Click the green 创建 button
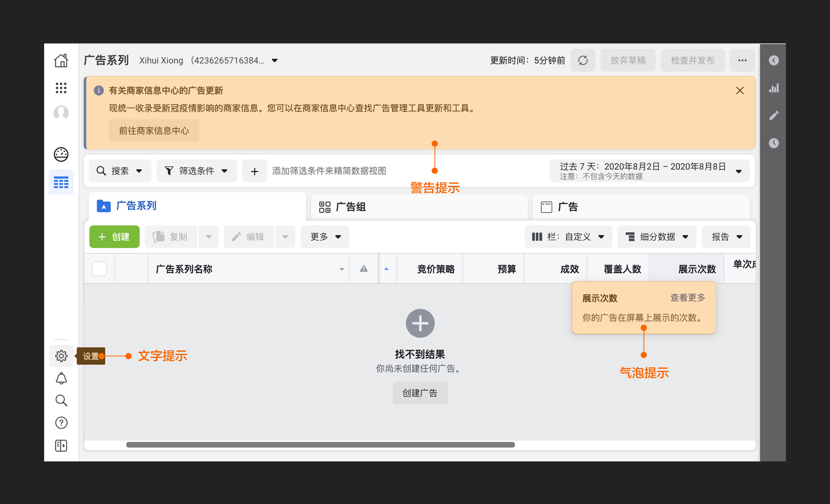830x504 pixels. click(x=114, y=237)
